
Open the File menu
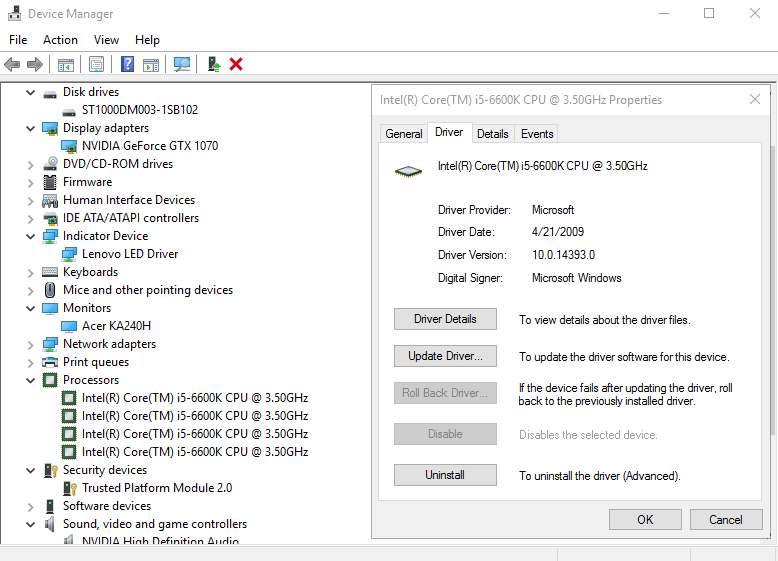pyautogui.click(x=18, y=40)
